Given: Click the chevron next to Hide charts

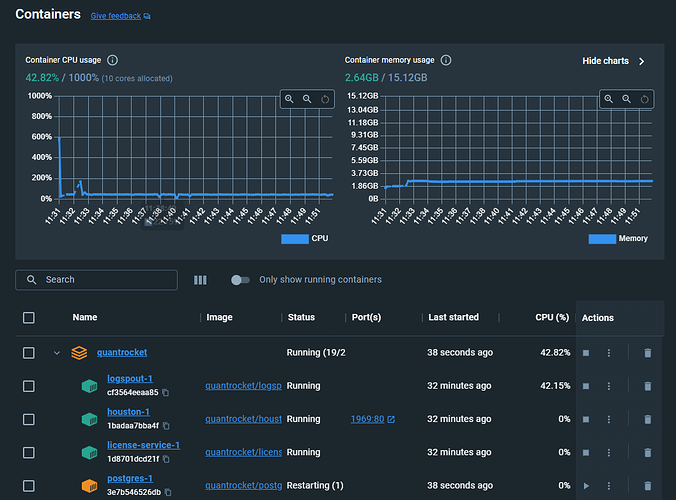Looking at the screenshot, I should (642, 61).
